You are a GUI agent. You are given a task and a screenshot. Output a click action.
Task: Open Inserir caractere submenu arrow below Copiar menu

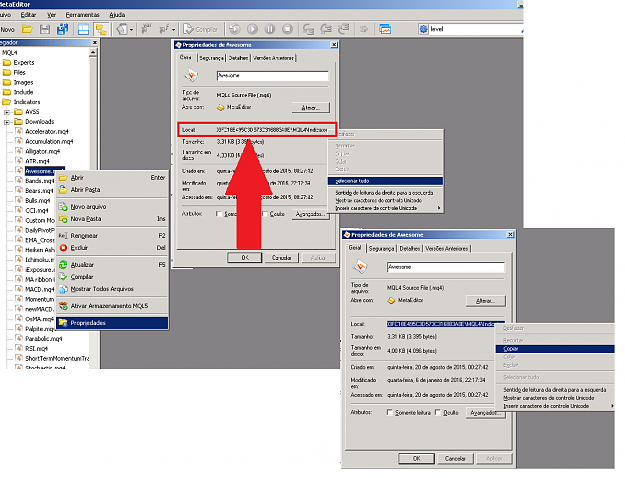point(612,406)
